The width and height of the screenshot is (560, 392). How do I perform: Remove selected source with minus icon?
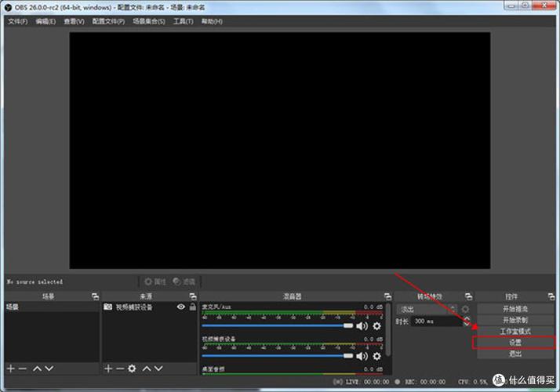pyautogui.click(x=120, y=368)
